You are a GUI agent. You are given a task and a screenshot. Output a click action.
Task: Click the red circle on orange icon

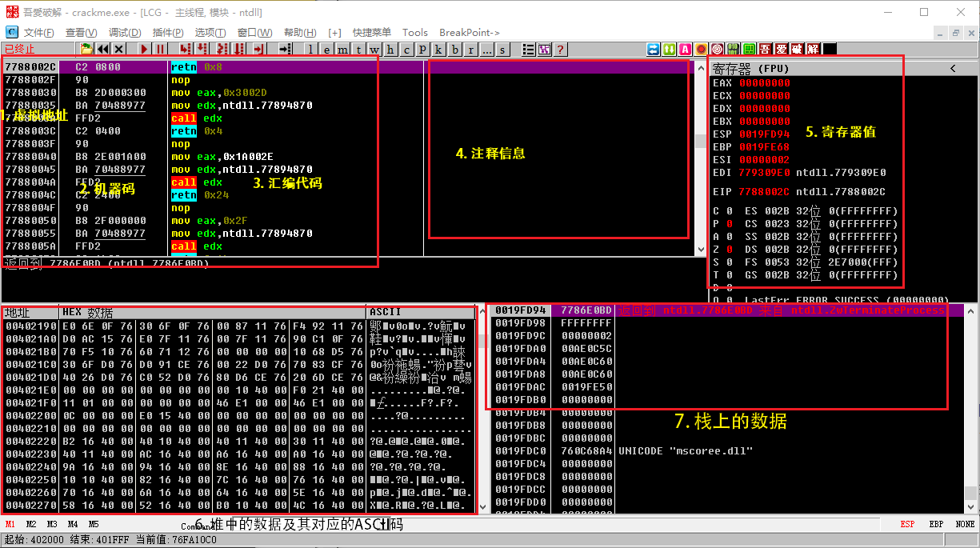pos(701,50)
